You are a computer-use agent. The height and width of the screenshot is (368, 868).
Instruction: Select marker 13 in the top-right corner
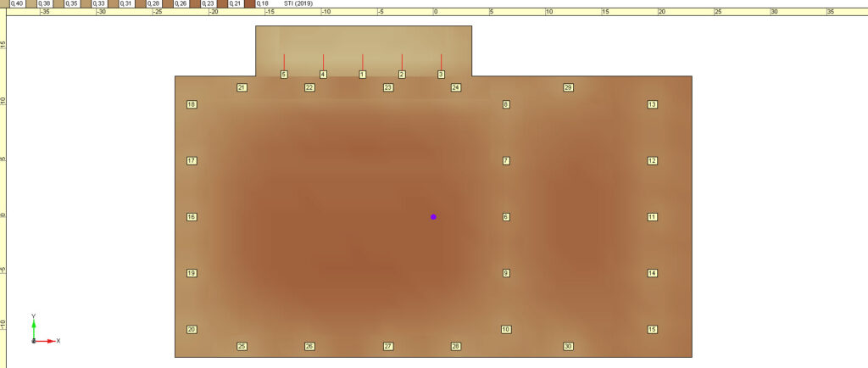[652, 104]
